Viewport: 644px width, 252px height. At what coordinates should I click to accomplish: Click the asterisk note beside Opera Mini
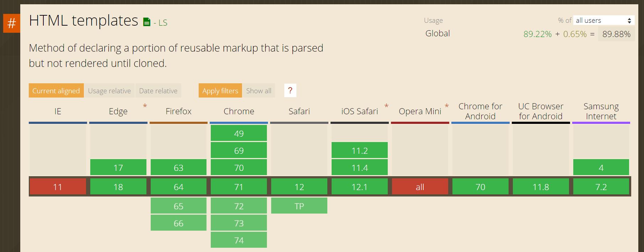point(447,106)
